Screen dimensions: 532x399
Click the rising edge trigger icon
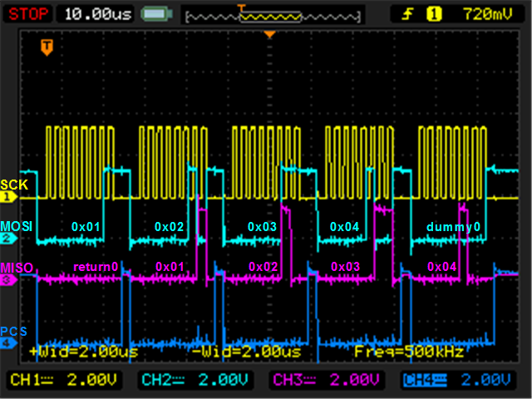tap(407, 14)
